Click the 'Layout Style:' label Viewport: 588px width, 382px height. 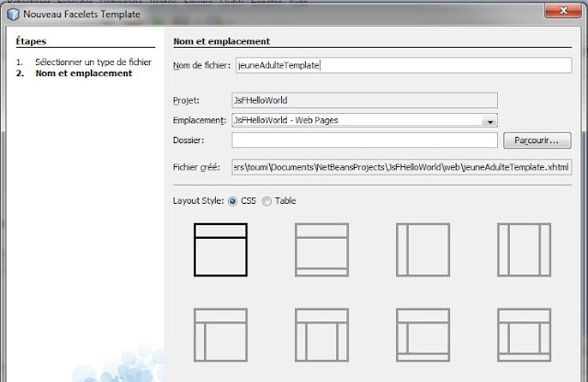tap(198, 201)
